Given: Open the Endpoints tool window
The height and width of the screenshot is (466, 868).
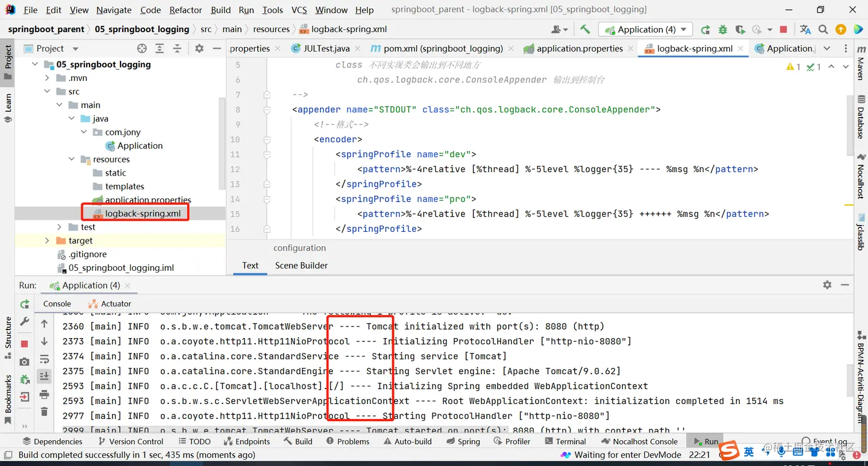Looking at the screenshot, I should [246, 441].
